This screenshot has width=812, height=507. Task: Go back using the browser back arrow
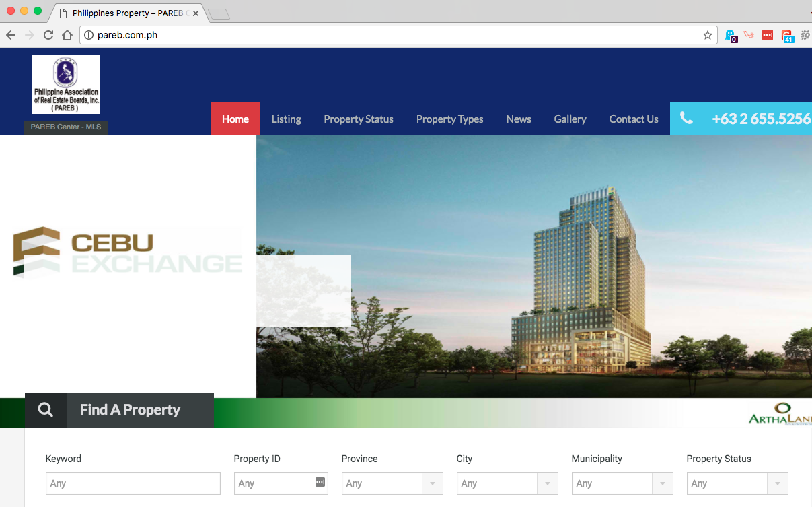click(x=11, y=35)
